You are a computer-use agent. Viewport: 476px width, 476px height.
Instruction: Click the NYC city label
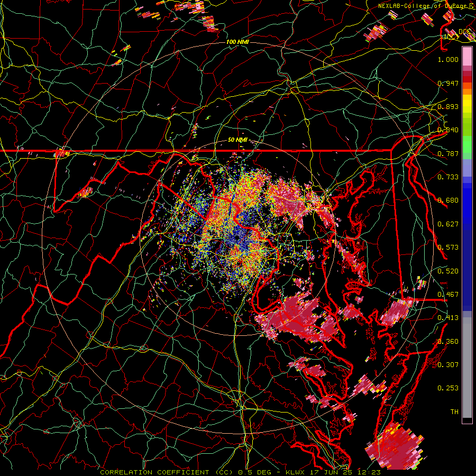click(452, 36)
